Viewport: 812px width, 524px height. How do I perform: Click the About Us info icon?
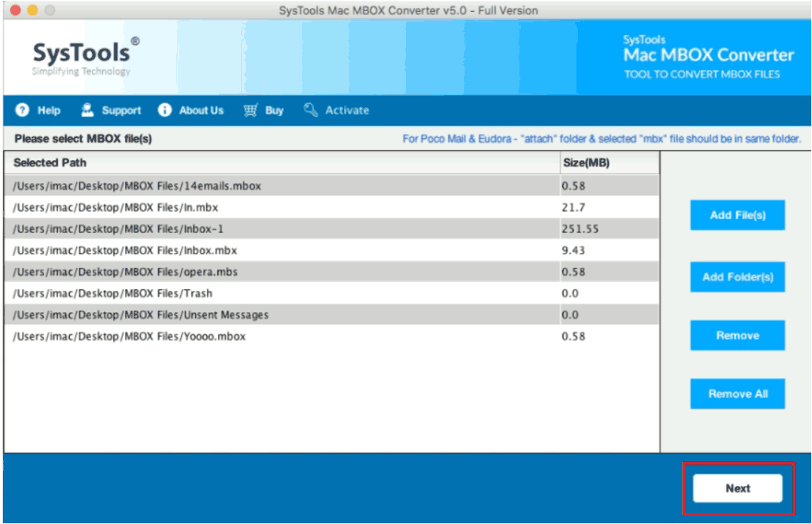pyautogui.click(x=165, y=109)
